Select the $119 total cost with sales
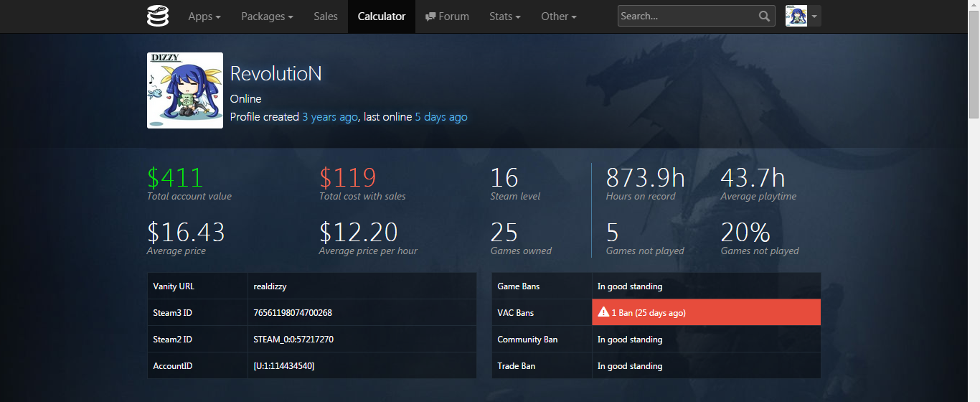The height and width of the screenshot is (402, 980). (x=347, y=177)
